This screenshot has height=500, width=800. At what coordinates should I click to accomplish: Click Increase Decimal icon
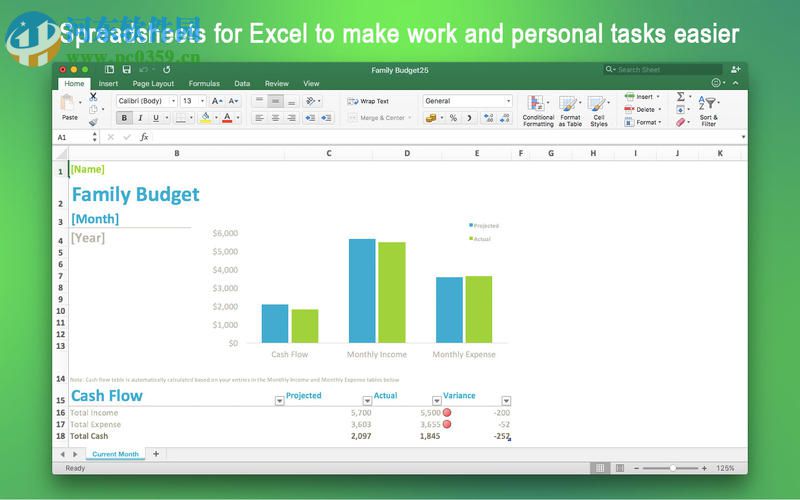tap(488, 118)
